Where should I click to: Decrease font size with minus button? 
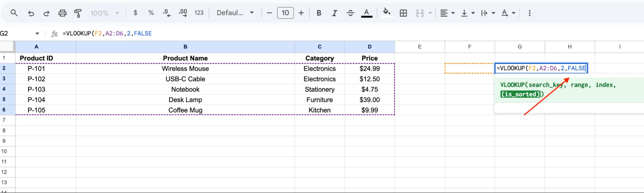(x=269, y=13)
